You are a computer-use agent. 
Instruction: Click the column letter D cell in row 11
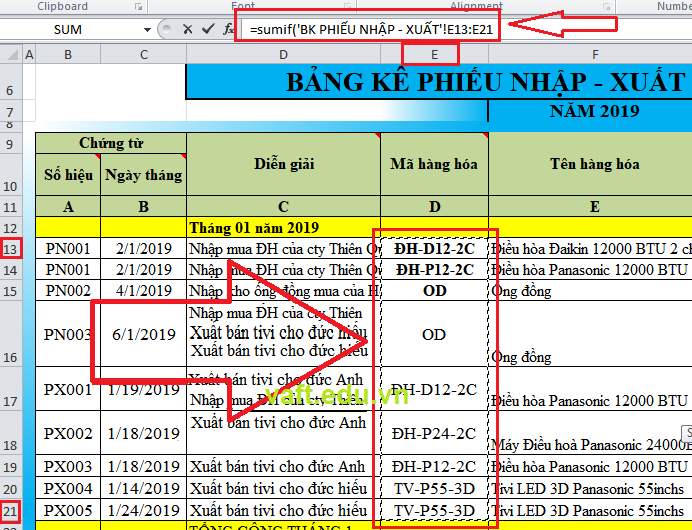(x=434, y=207)
